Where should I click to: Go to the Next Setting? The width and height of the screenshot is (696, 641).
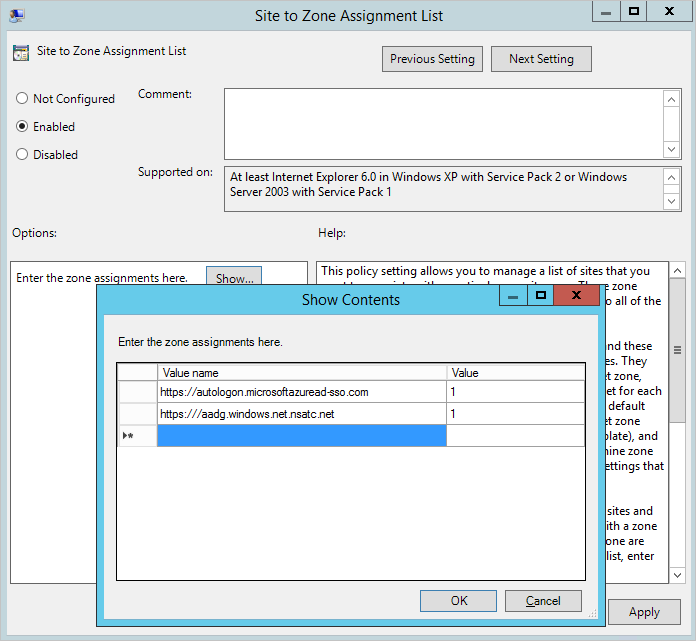click(x=541, y=59)
